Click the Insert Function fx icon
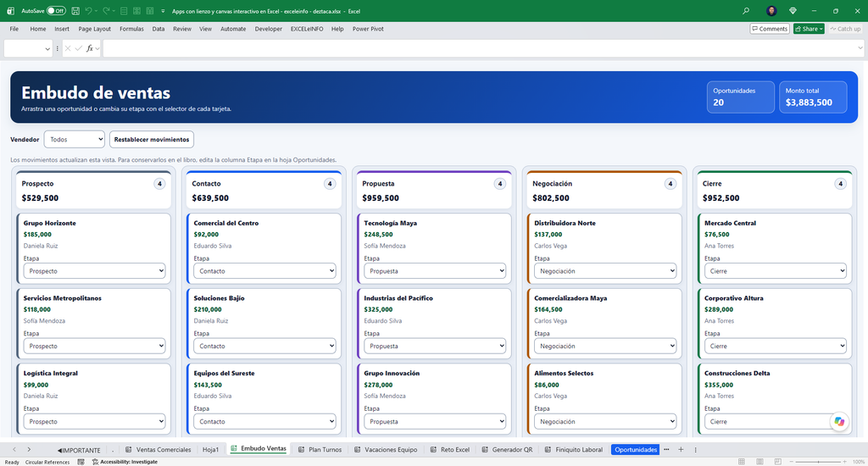The height and width of the screenshot is (466, 868). tap(90, 48)
